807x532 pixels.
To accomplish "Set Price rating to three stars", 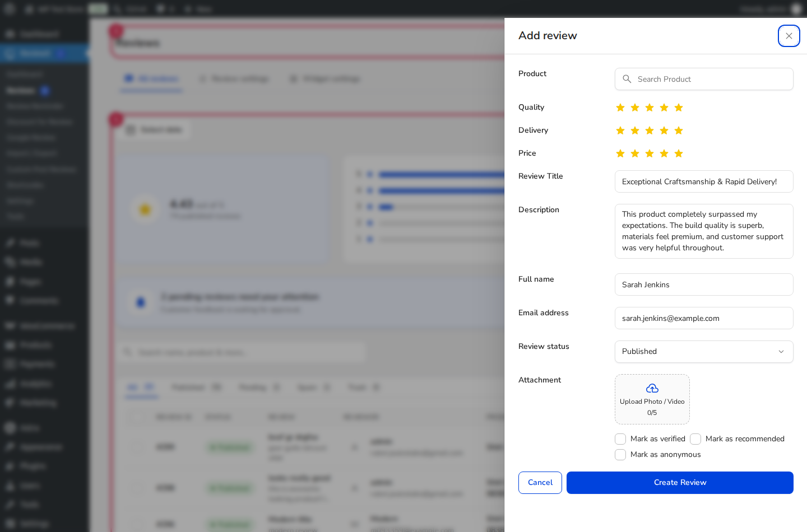I will coord(650,153).
